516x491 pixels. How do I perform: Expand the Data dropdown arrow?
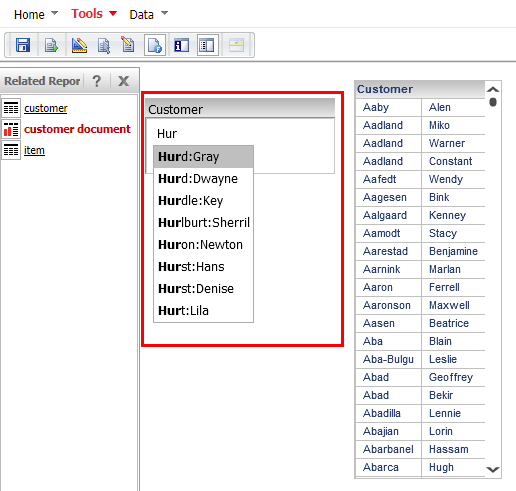164,13
